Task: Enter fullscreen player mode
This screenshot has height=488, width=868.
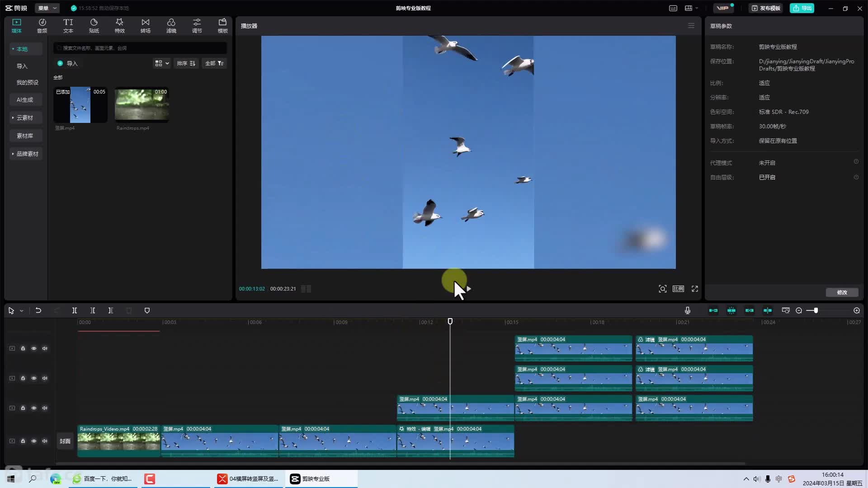Action: (695, 289)
